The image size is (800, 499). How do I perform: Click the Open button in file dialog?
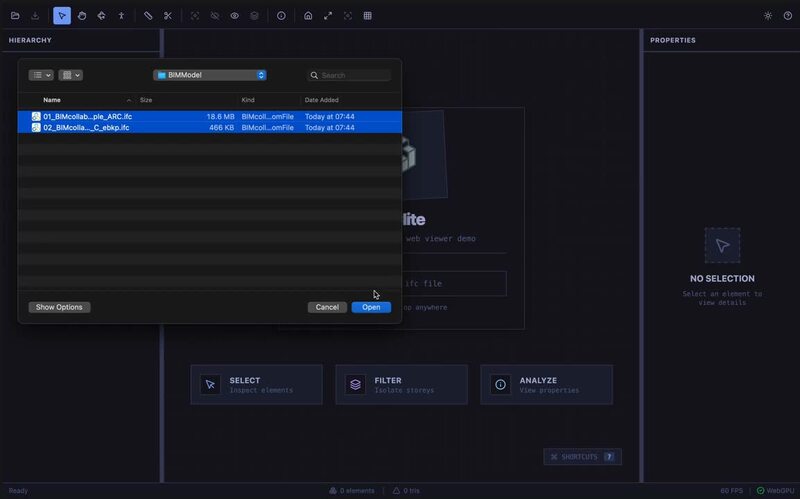click(371, 307)
